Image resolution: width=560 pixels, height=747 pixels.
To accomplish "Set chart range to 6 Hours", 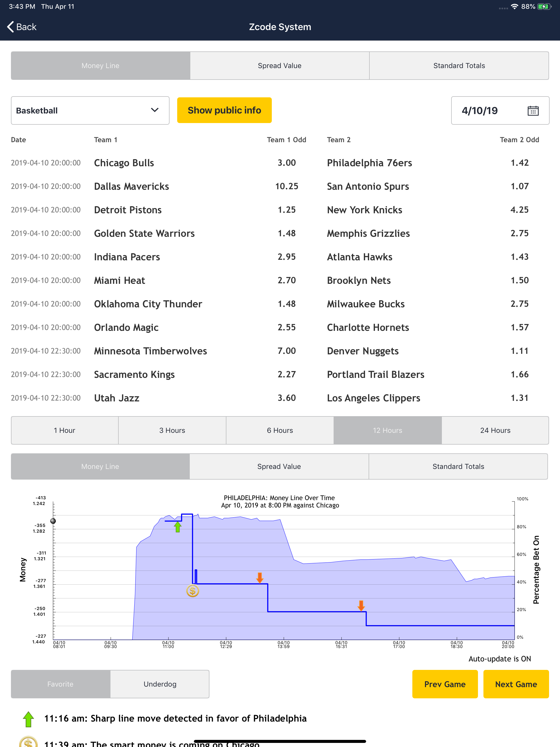I will click(280, 430).
